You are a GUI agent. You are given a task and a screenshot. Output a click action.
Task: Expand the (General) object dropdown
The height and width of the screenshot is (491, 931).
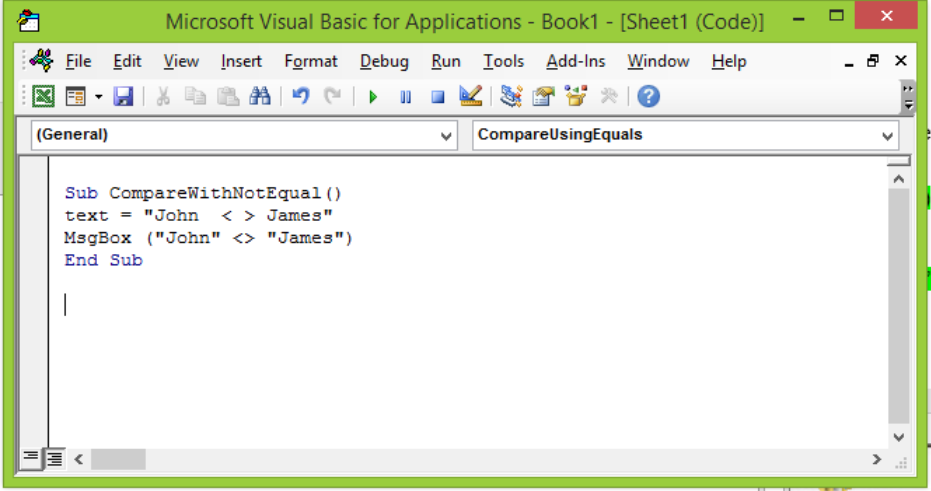point(446,136)
